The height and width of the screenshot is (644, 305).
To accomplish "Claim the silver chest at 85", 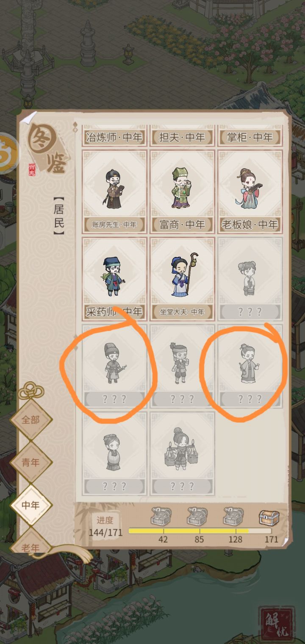I will pos(199,517).
